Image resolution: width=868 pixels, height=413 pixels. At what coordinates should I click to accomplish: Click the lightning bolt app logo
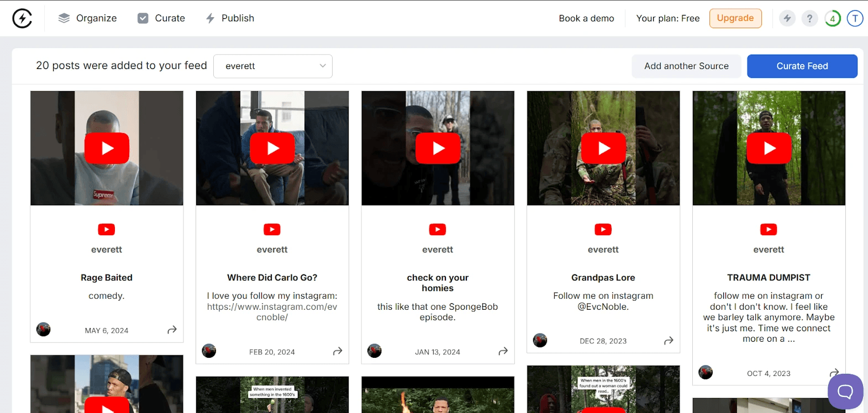(x=22, y=18)
